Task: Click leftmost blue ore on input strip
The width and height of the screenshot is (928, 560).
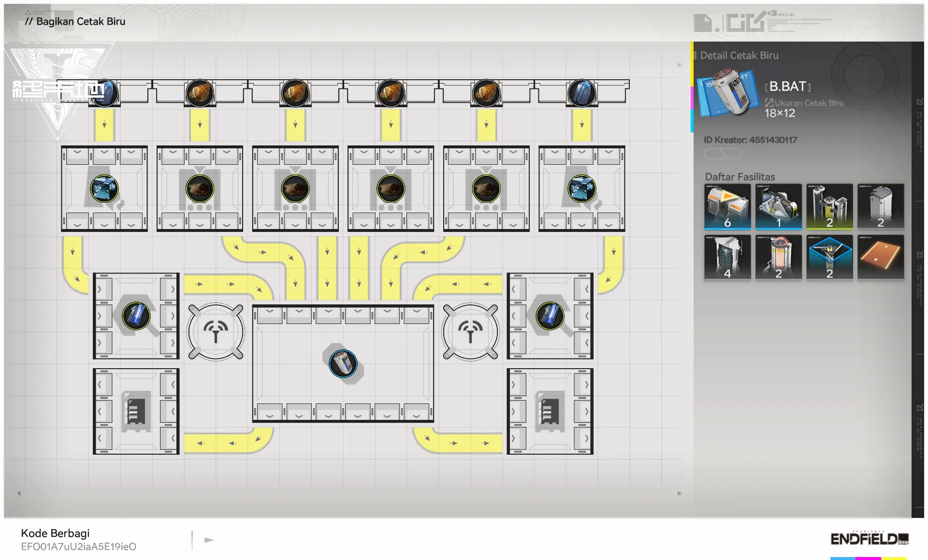Action: point(104,93)
